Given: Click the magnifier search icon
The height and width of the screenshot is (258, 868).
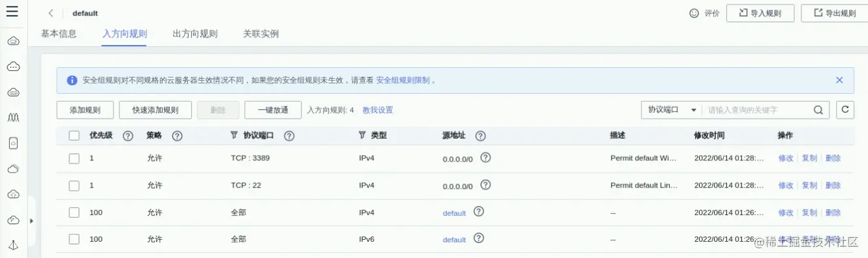Looking at the screenshot, I should [818, 110].
